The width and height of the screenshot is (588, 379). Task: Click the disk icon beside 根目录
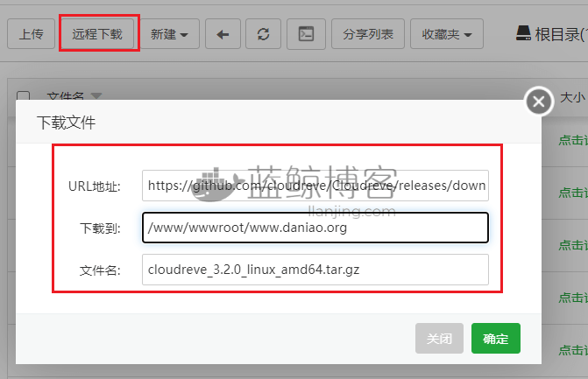point(522,35)
